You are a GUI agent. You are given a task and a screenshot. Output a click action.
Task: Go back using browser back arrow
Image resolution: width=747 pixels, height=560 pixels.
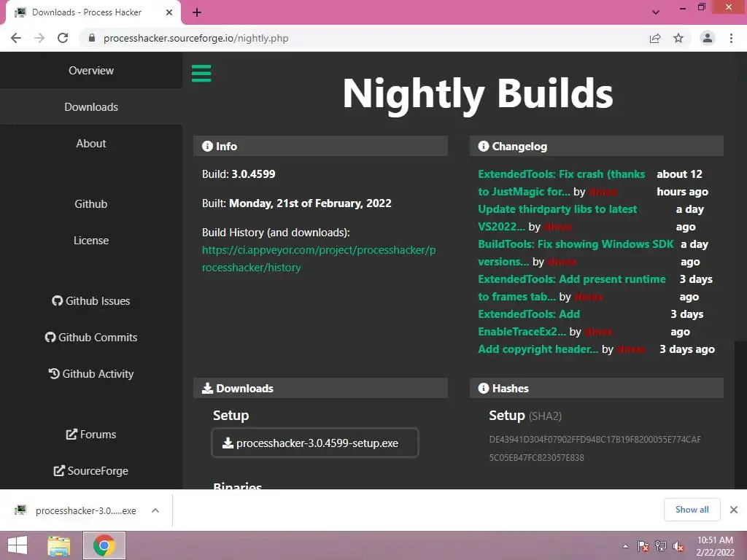16,38
